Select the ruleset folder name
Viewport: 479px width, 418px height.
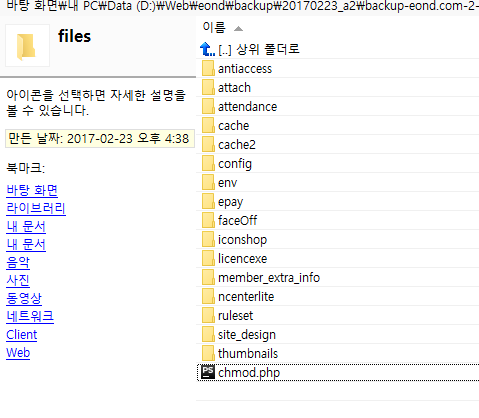coord(235,316)
